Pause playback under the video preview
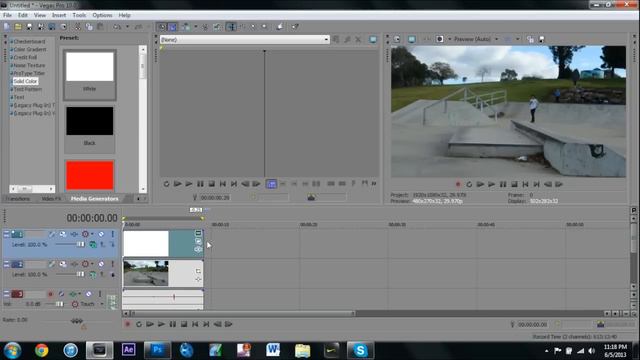 coord(503,184)
